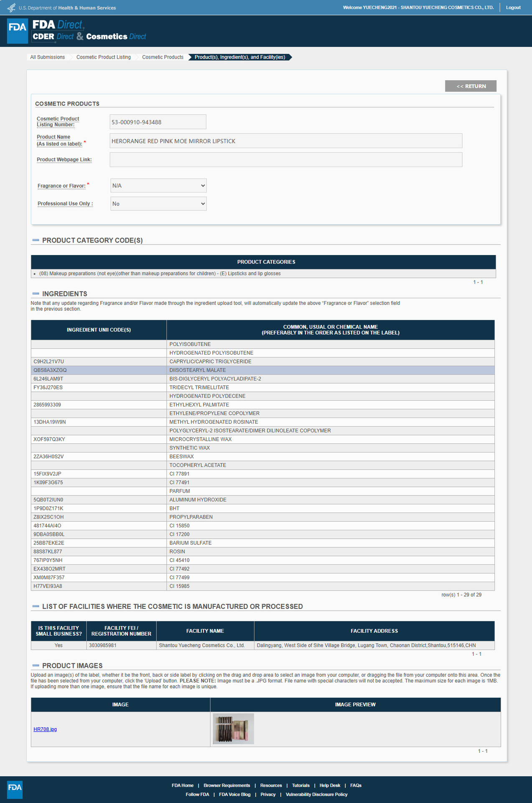Viewport: 532px width, 803px height.
Task: Click the Logout link
Action: pos(513,8)
